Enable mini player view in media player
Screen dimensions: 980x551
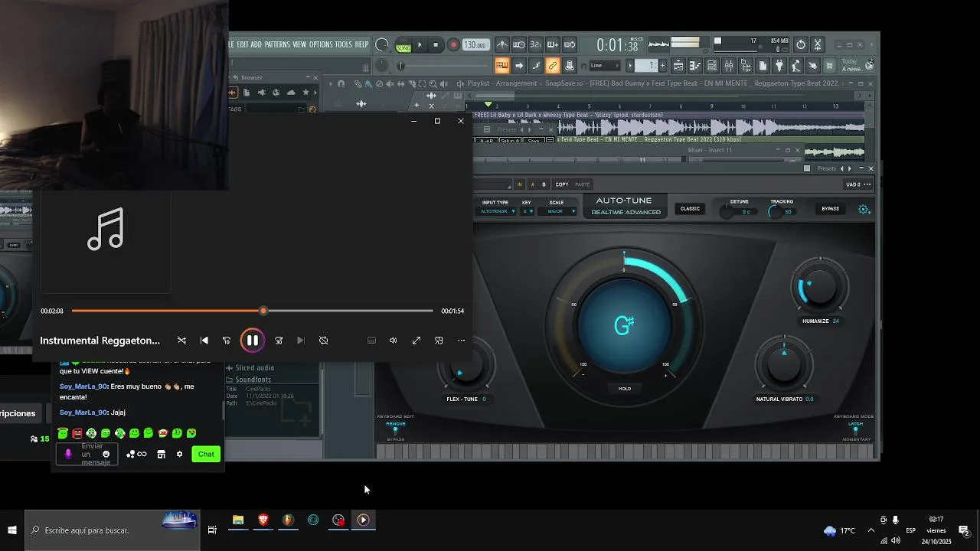[439, 341]
